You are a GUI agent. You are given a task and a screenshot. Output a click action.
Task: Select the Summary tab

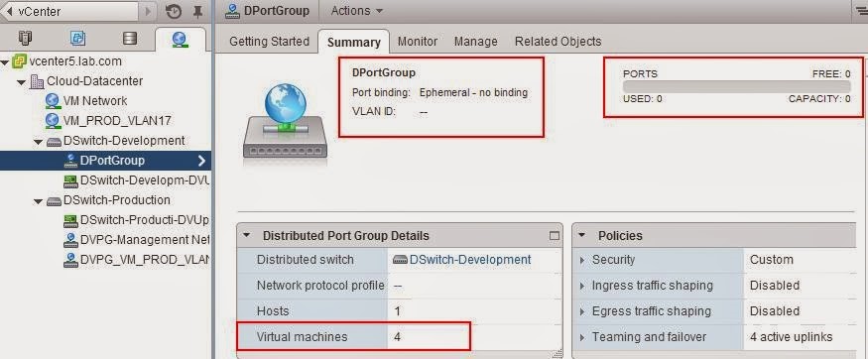coord(354,42)
